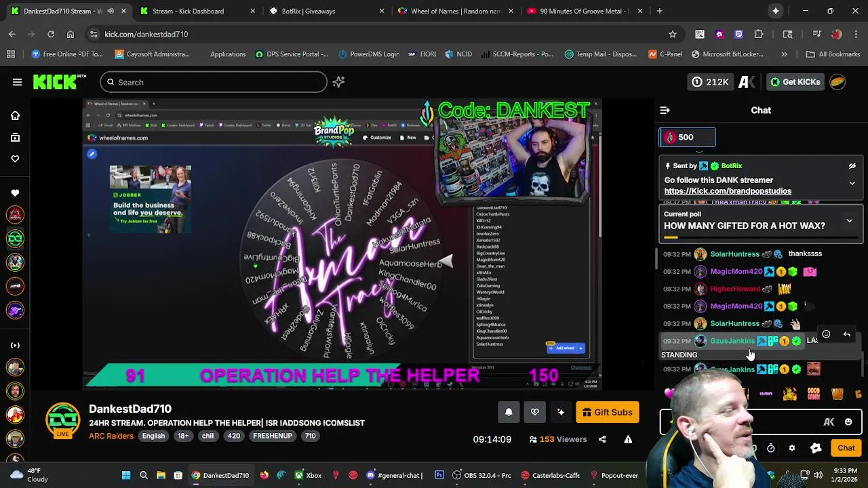Expand the pinned message chevron
This screenshot has width=868, height=488.
[x=852, y=183]
